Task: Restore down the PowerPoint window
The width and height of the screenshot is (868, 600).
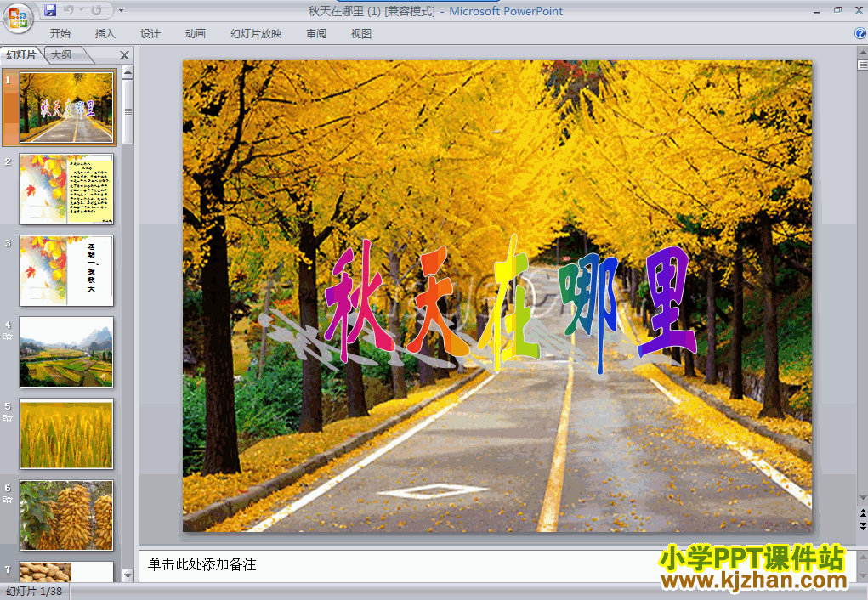Action: click(837, 10)
